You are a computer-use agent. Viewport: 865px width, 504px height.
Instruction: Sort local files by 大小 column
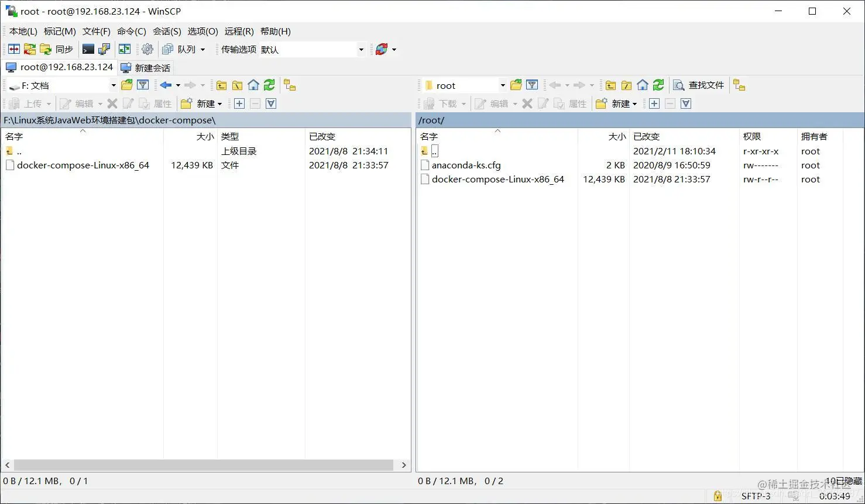[191, 136]
